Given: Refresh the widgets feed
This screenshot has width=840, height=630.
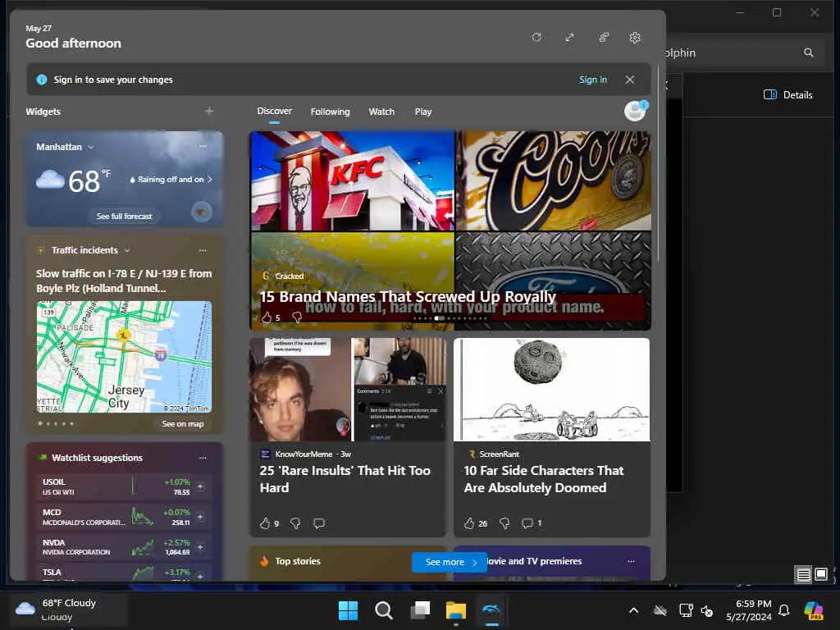Looking at the screenshot, I should click(x=536, y=38).
